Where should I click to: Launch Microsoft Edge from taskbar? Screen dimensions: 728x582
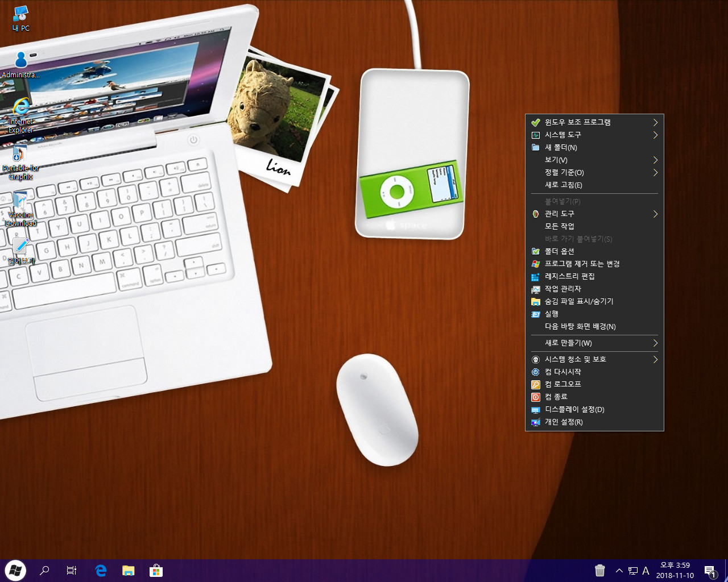[101, 571]
